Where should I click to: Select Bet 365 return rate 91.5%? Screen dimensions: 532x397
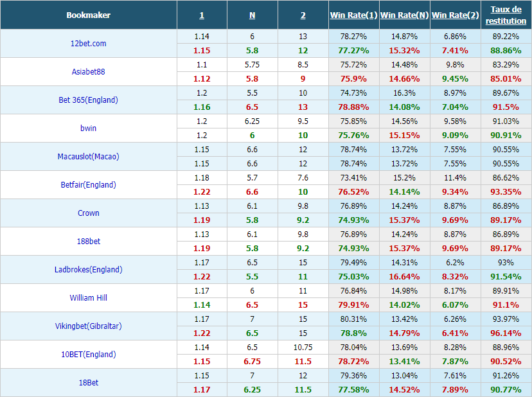pyautogui.click(x=506, y=107)
